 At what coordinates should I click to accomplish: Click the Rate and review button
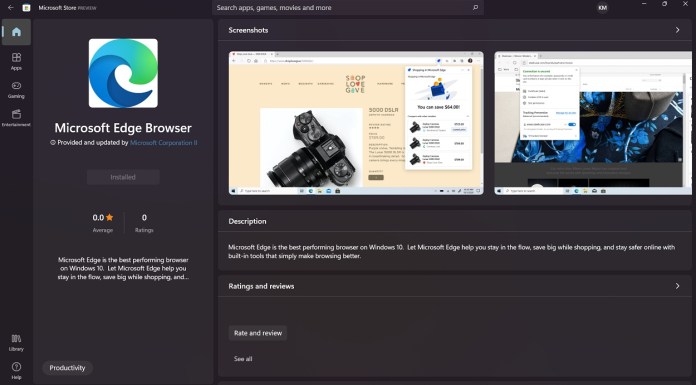tap(258, 333)
